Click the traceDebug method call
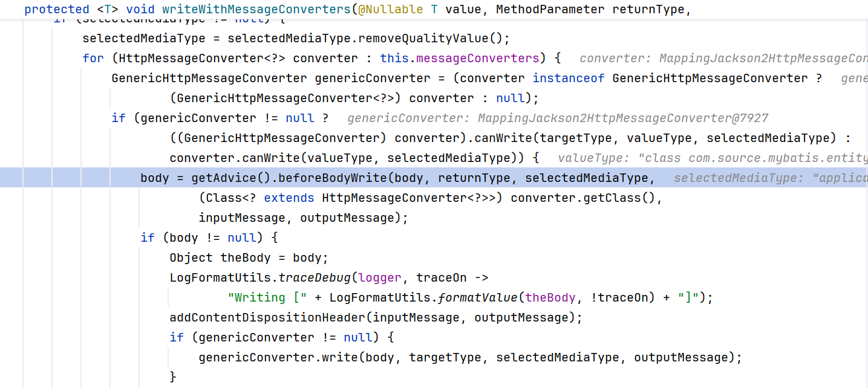868x388 pixels. click(x=315, y=277)
